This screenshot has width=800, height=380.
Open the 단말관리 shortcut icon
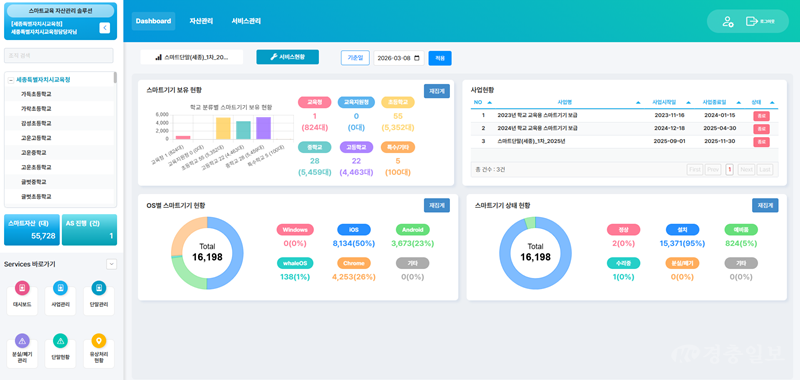(x=98, y=288)
